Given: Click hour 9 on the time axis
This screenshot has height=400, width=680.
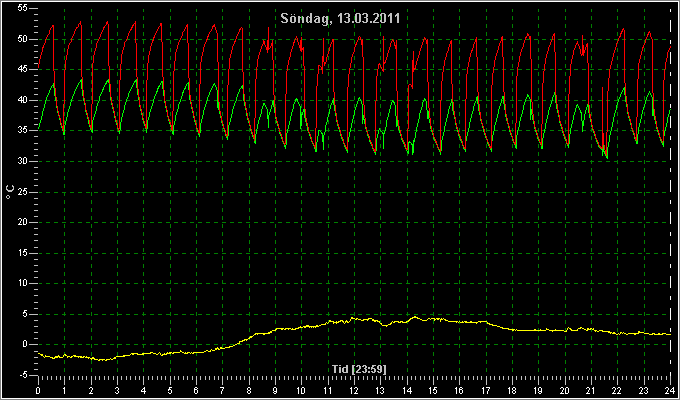Looking at the screenshot, I should point(275,390).
